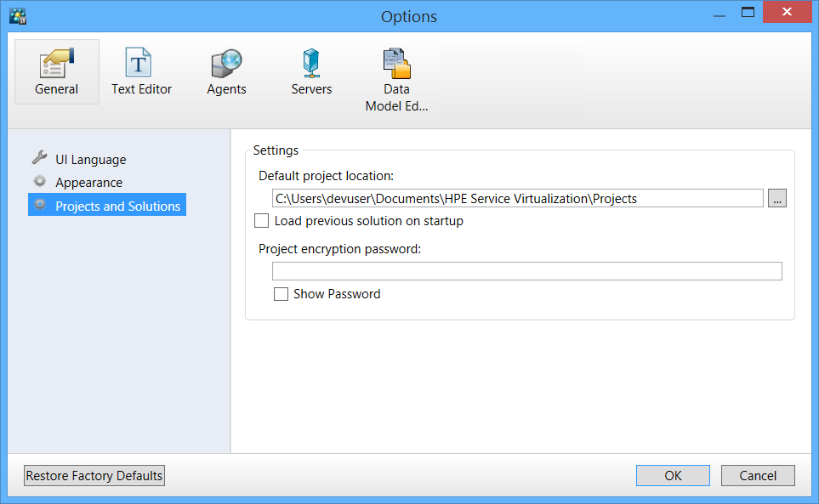
Task: Select Projects and Solutions sidebar entry
Action: (117, 207)
